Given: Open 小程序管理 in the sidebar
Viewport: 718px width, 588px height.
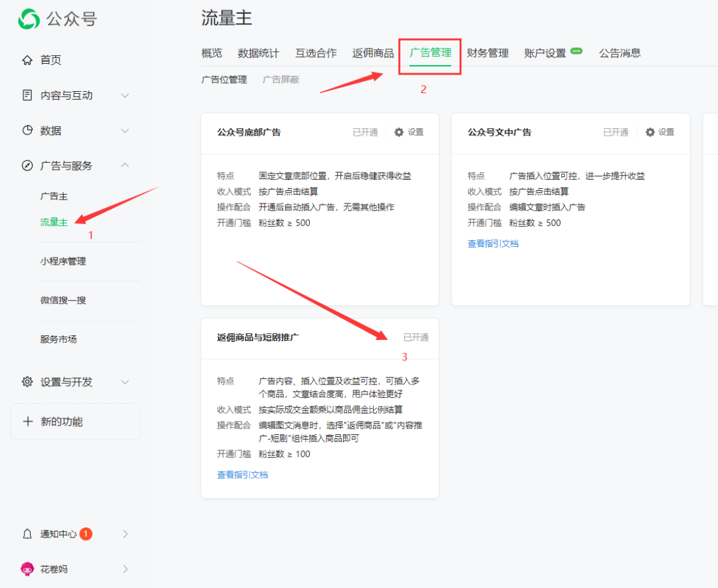Looking at the screenshot, I should pos(63,261).
